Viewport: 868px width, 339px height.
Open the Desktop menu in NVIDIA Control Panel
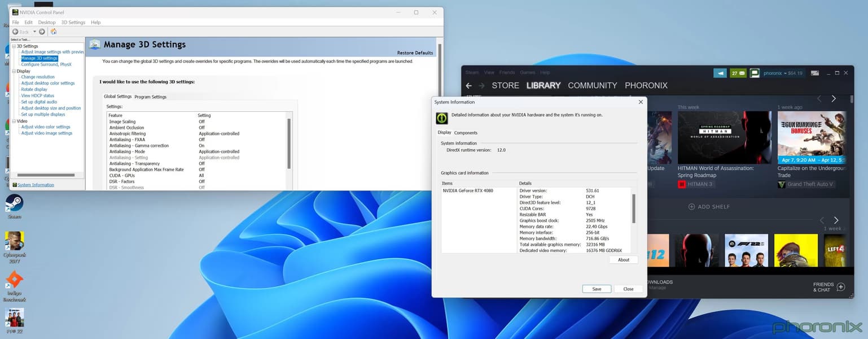pos(47,23)
